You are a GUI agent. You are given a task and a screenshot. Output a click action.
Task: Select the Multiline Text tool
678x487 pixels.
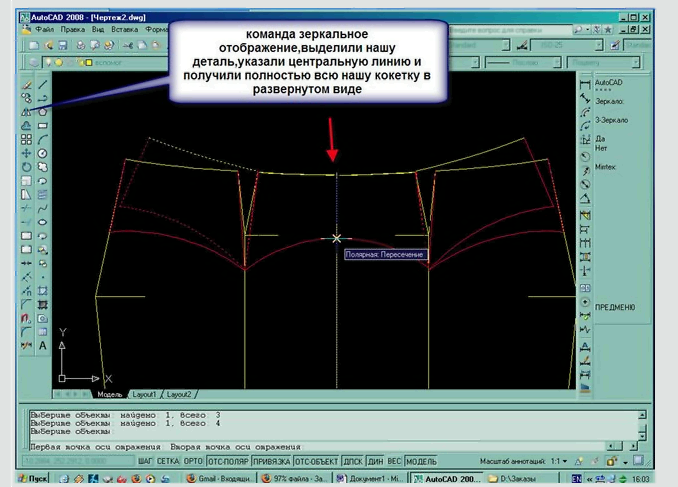[43, 346]
